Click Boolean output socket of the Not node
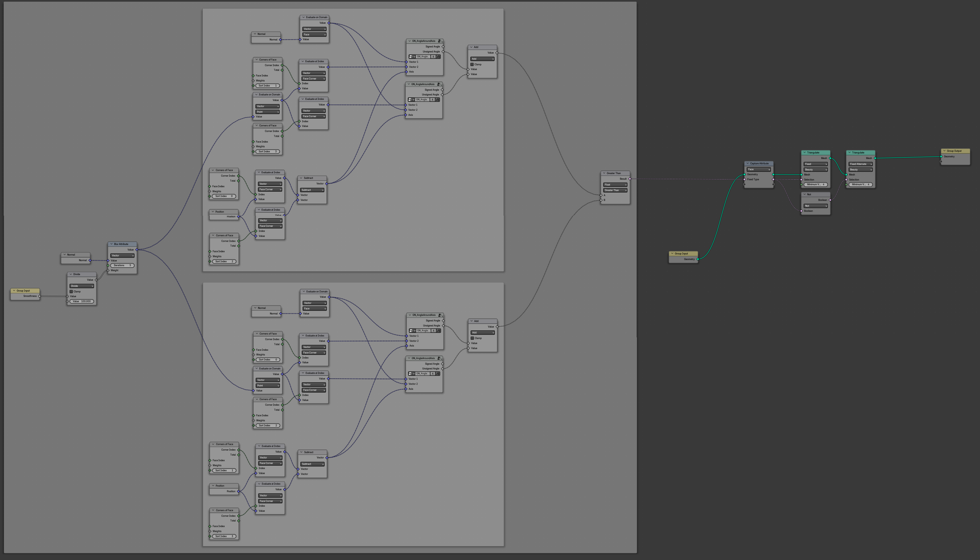 (830, 200)
